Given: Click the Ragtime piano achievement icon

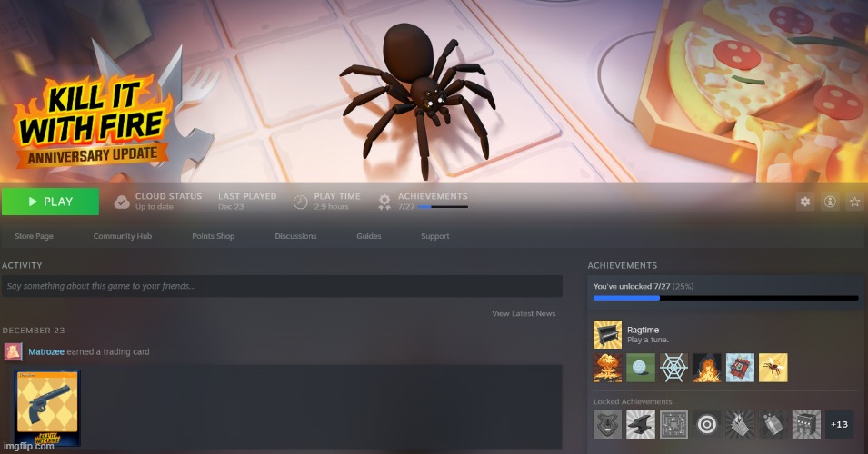Looking at the screenshot, I should pos(607,334).
